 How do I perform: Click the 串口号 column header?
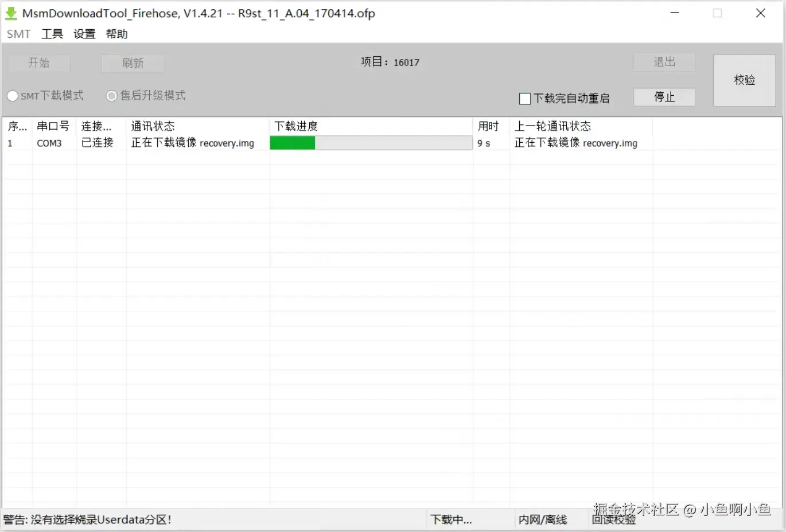click(x=55, y=126)
